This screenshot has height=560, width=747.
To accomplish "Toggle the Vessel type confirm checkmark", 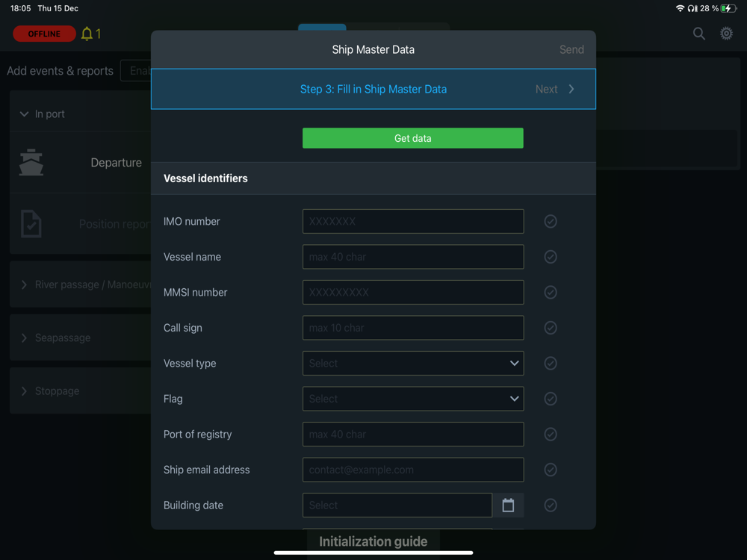I will 551,364.
